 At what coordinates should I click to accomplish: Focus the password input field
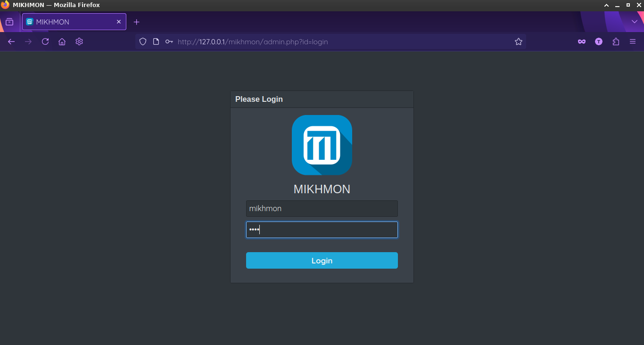[x=322, y=230]
